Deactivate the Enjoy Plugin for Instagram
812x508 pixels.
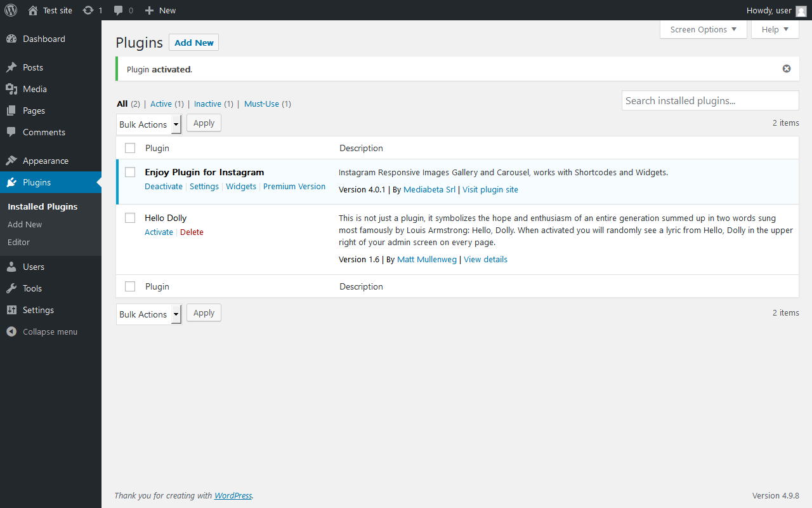163,186
